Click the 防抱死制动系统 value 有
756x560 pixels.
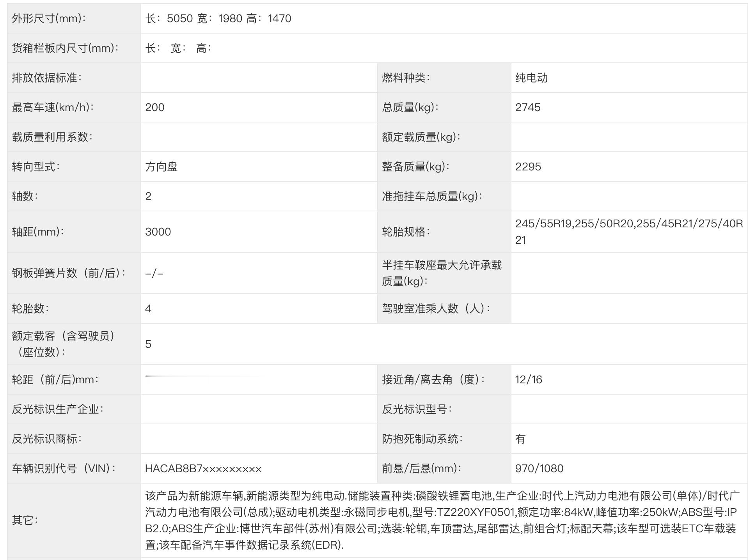[520, 439]
